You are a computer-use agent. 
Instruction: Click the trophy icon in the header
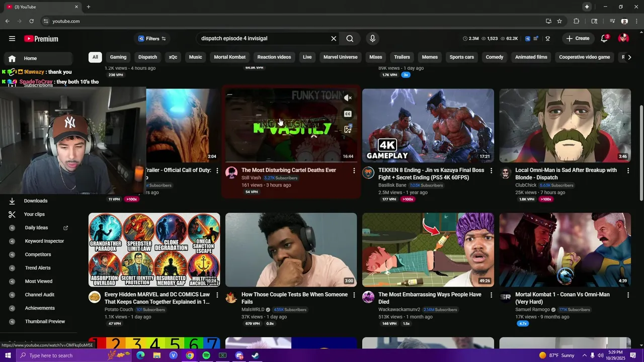tap(547, 39)
